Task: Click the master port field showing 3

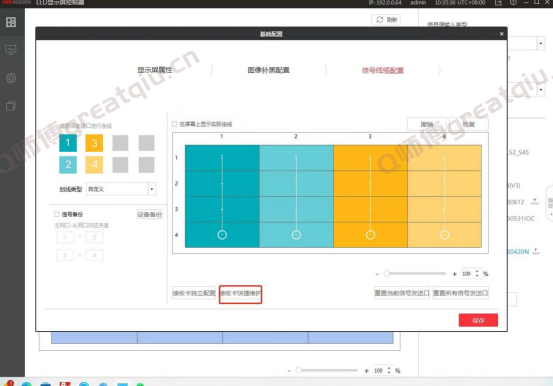Action: coord(65,255)
